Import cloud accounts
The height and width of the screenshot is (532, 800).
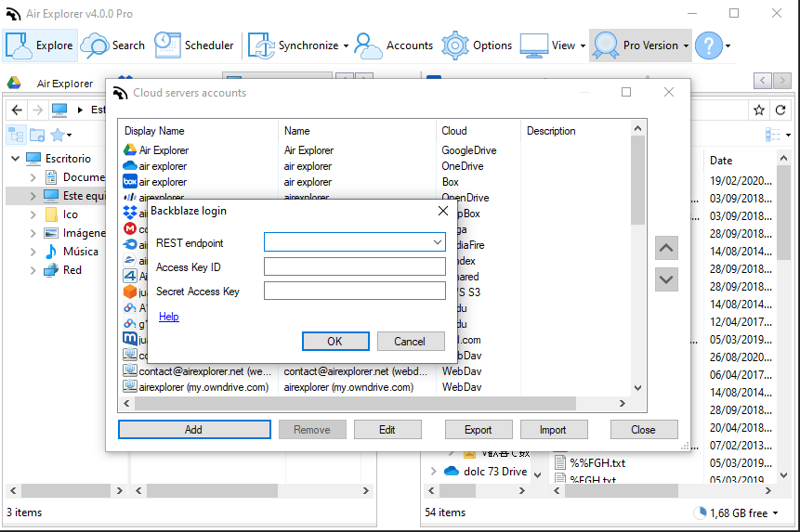click(x=554, y=430)
